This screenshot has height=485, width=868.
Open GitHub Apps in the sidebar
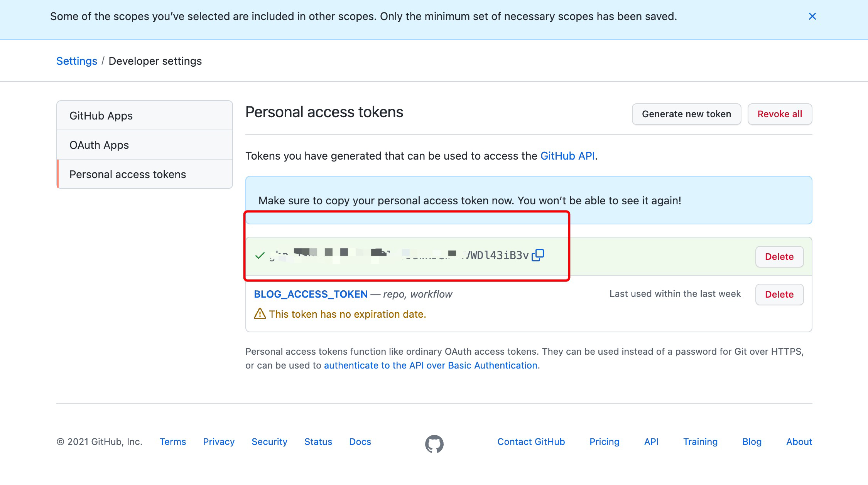click(x=145, y=116)
